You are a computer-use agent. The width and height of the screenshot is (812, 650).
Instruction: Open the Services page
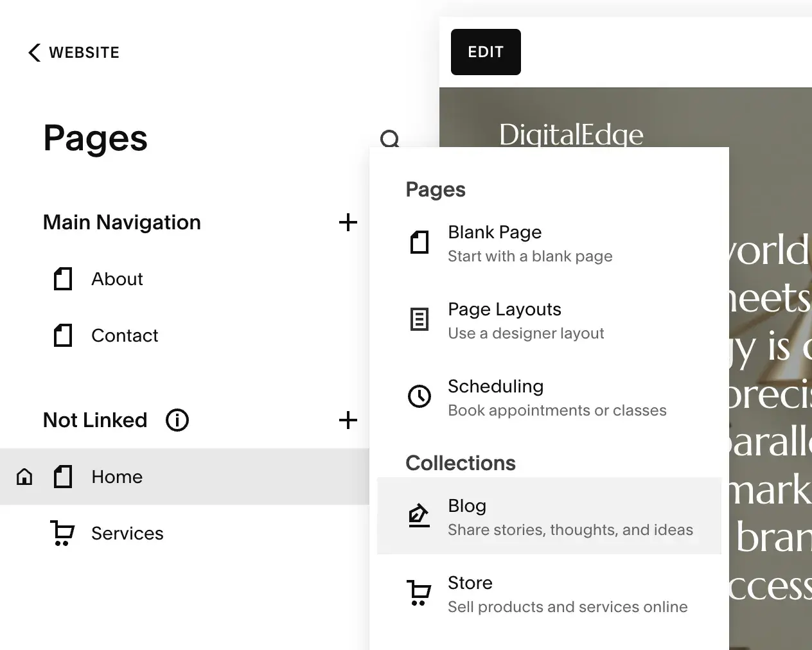(x=127, y=533)
